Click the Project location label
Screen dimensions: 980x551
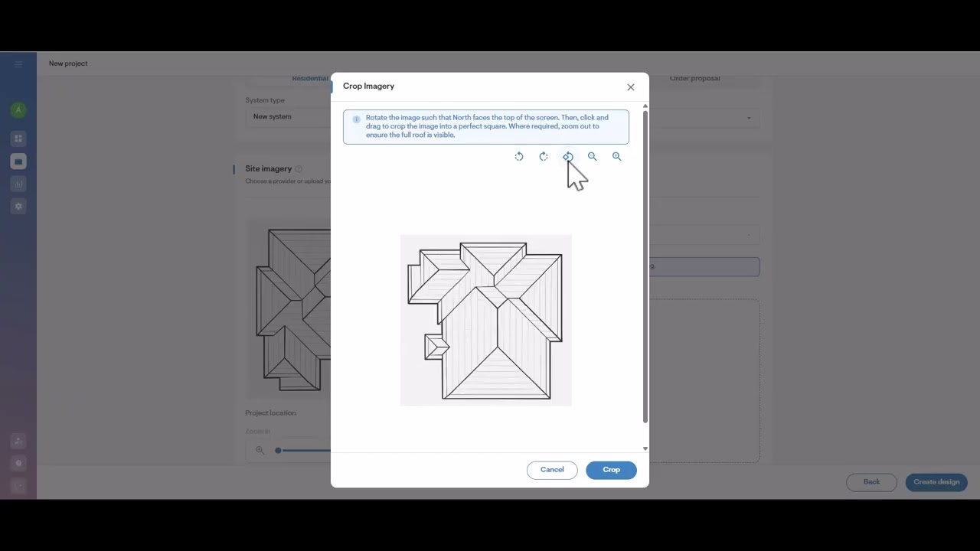(270, 413)
